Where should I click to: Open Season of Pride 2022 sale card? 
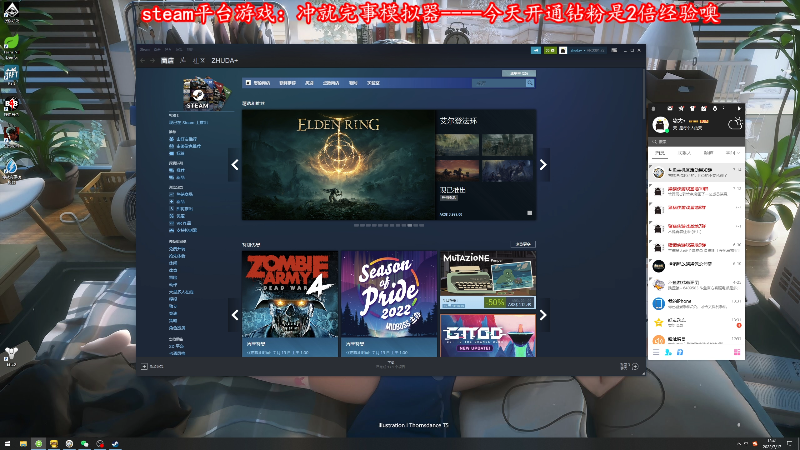pyautogui.click(x=389, y=304)
